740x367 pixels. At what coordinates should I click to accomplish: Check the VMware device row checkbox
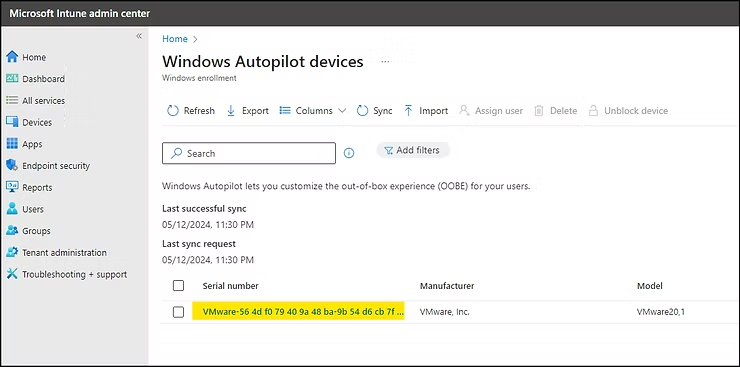(x=178, y=312)
